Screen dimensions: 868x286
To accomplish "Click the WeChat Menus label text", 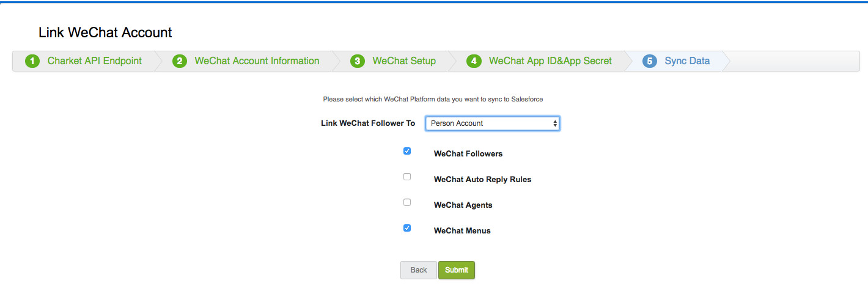I will [x=462, y=231].
